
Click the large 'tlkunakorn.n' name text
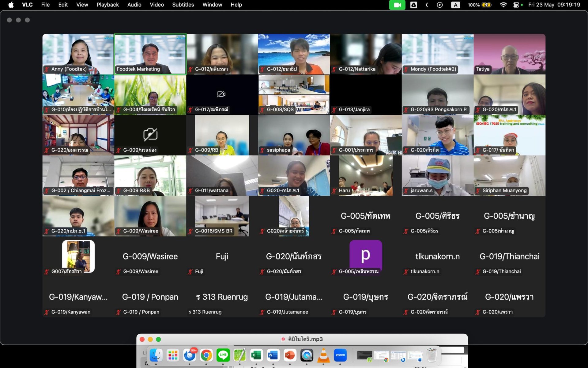437,256
